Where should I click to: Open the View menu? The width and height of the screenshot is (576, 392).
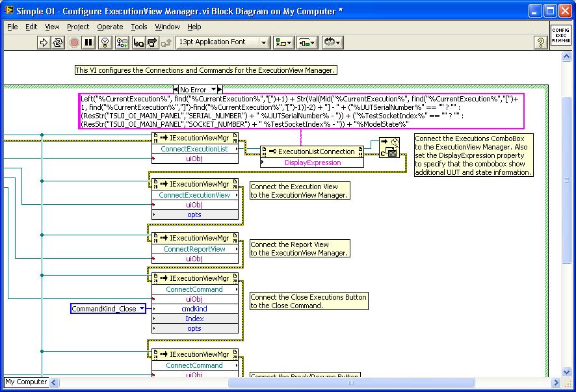[x=52, y=27]
